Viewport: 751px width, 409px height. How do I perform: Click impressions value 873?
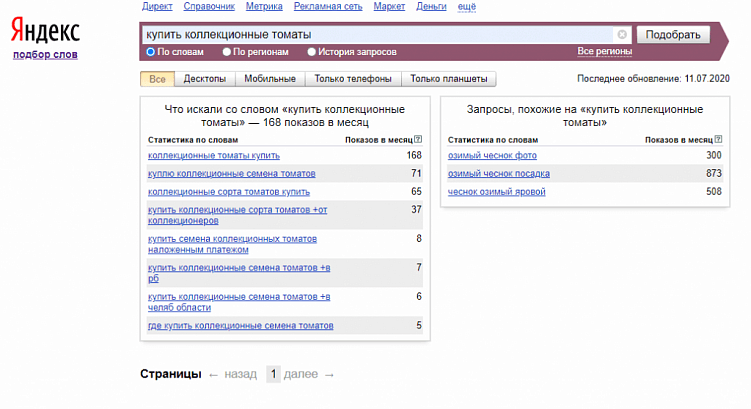pyautogui.click(x=714, y=173)
